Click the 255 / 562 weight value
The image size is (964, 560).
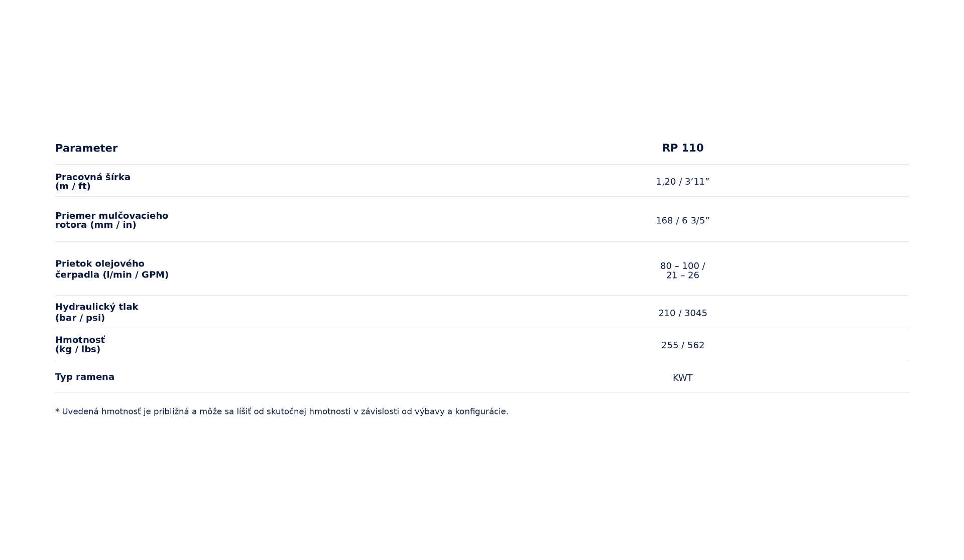682,345
